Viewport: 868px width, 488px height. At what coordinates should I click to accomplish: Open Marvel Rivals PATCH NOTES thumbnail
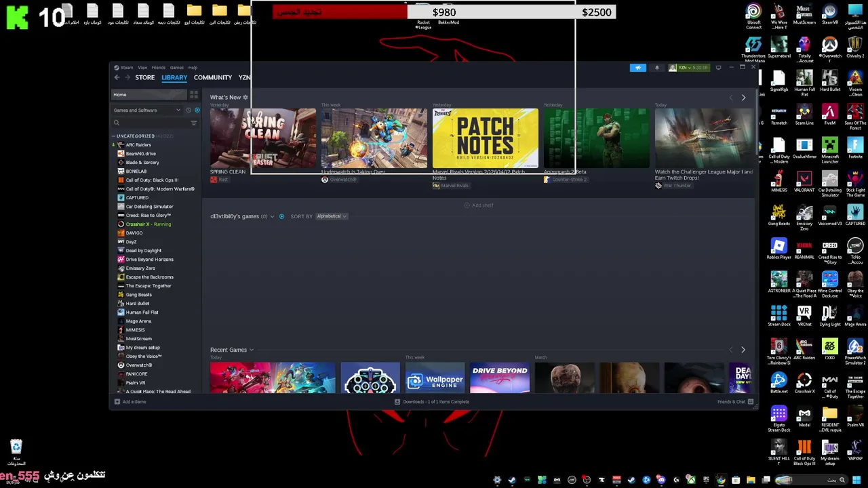point(486,138)
